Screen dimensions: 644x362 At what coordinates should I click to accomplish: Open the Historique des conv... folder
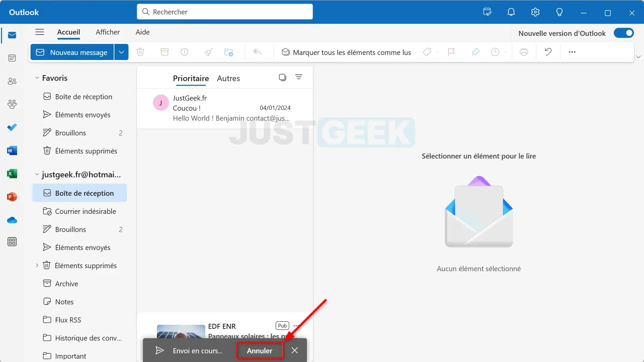(x=79, y=338)
